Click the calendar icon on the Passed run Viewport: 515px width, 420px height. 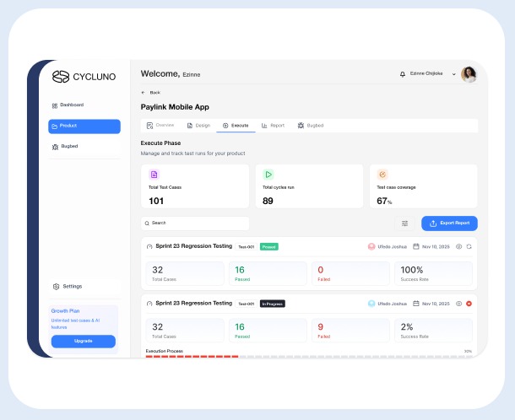pyautogui.click(x=416, y=246)
